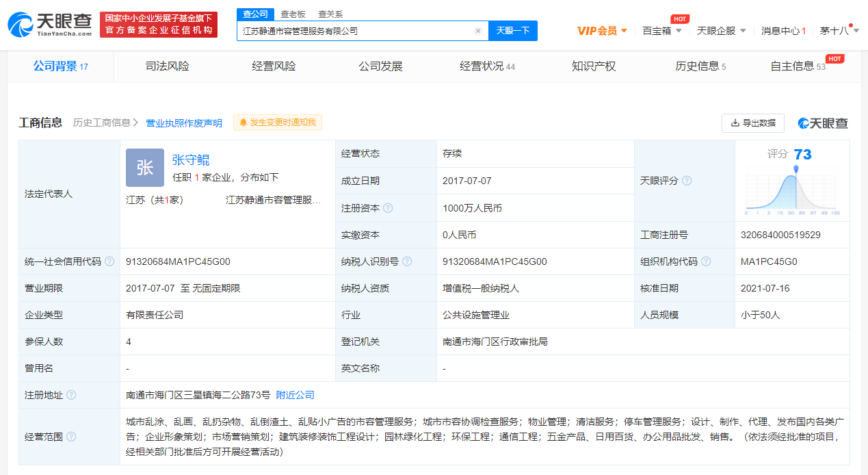Show help icon next to 统一社会信用代码
This screenshot has height=475, width=868.
tap(109, 261)
